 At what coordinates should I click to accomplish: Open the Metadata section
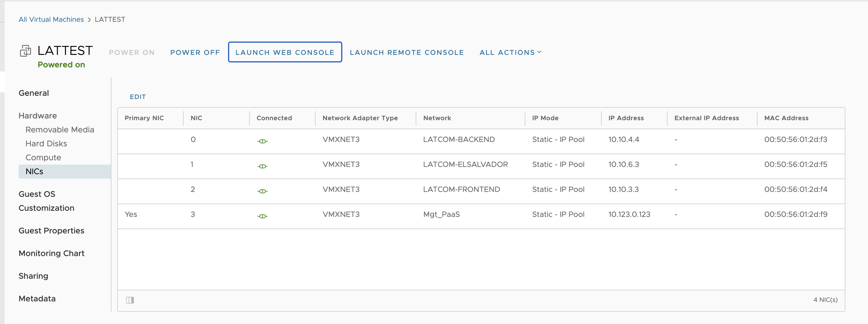pyautogui.click(x=37, y=298)
